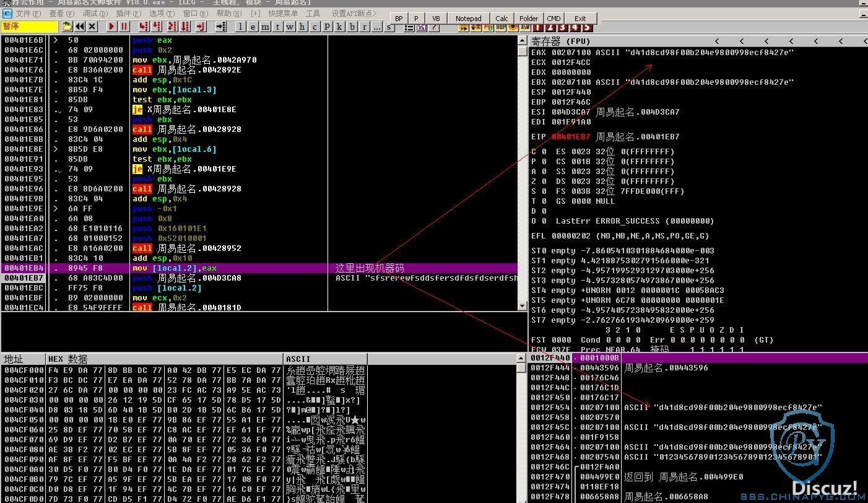Open Source window with 's' button
This screenshot has height=503, width=868.
[389, 27]
